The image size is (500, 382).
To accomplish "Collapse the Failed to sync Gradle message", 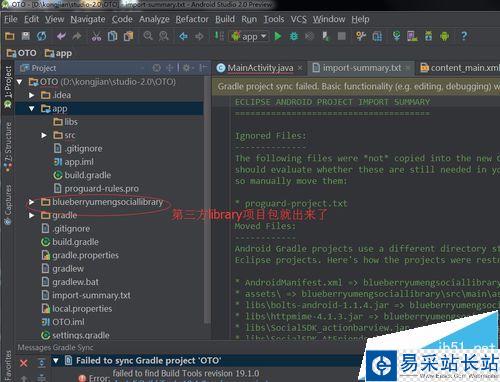I will coord(56,360).
